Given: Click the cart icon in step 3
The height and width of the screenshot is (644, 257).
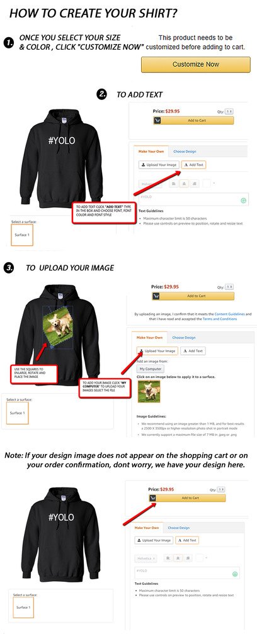Looking at the screenshot, I should [x=156, y=296].
